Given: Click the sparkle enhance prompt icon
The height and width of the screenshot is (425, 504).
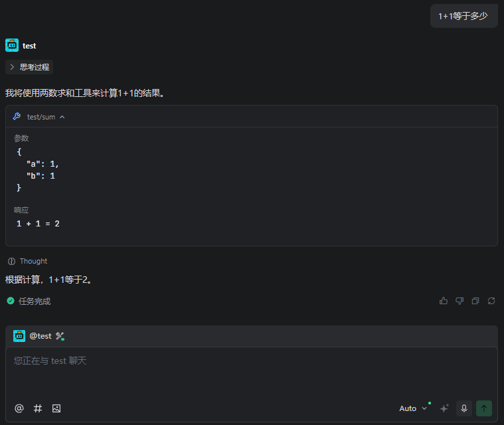Looking at the screenshot, I should click(x=444, y=408).
